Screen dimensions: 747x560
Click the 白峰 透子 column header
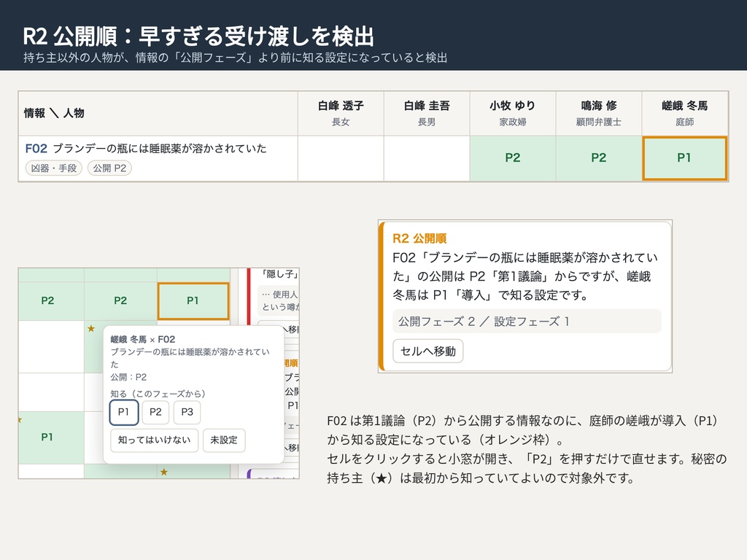point(341,113)
